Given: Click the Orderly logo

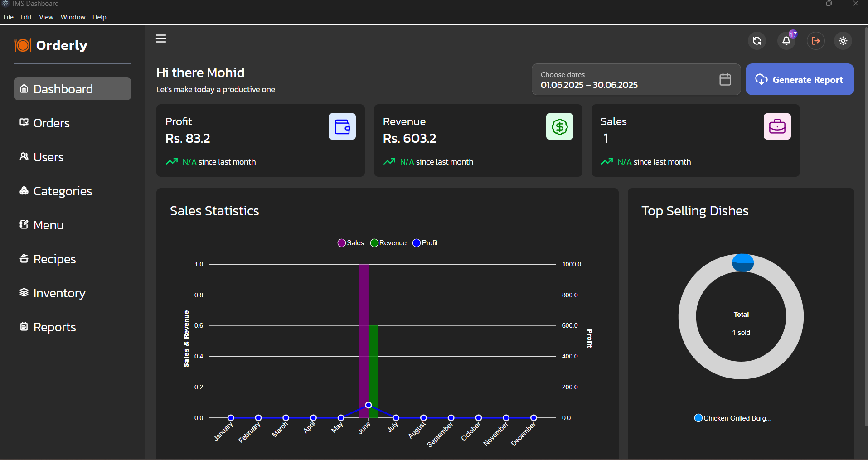Looking at the screenshot, I should pyautogui.click(x=51, y=45).
